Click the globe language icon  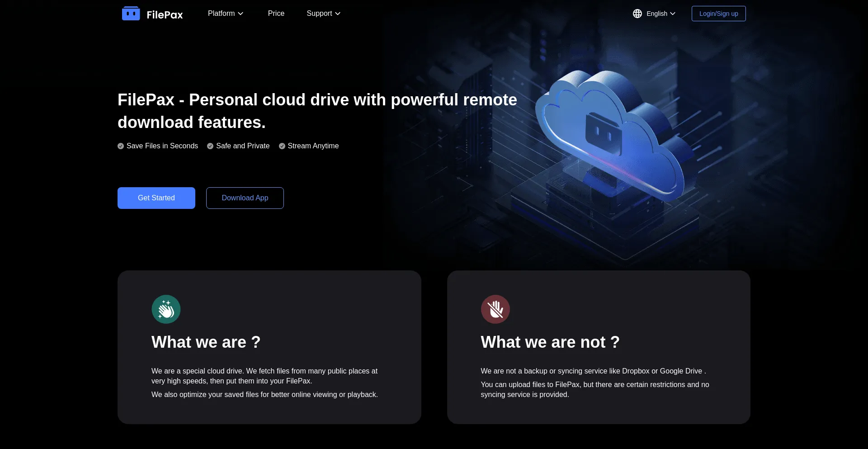pos(637,14)
